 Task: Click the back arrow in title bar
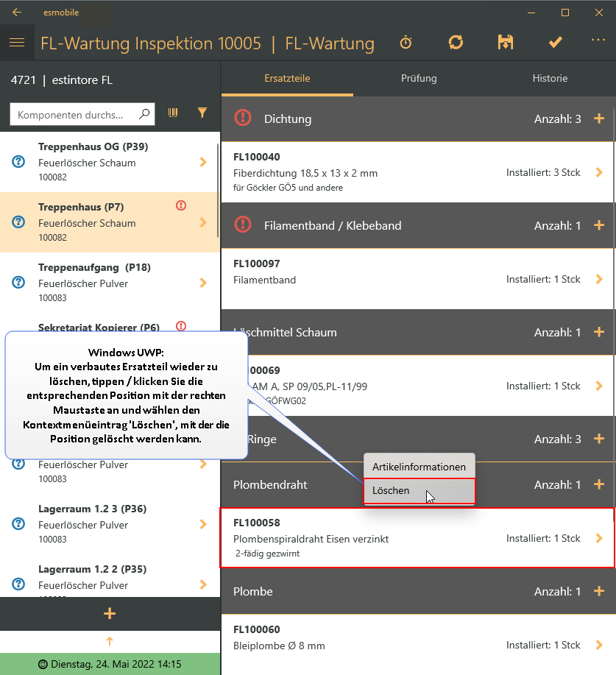[x=16, y=13]
